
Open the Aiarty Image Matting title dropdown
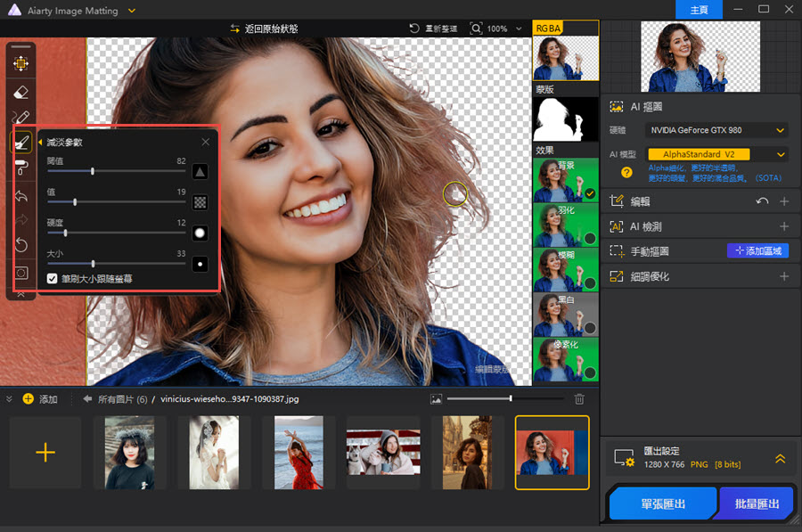pyautogui.click(x=132, y=10)
